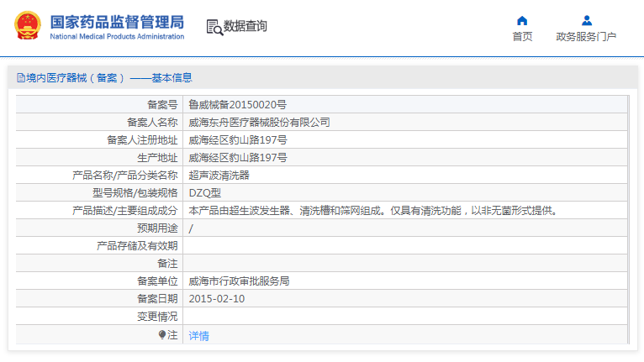Select the model value DZQ型
This screenshot has height=362, width=644.
[x=205, y=193]
